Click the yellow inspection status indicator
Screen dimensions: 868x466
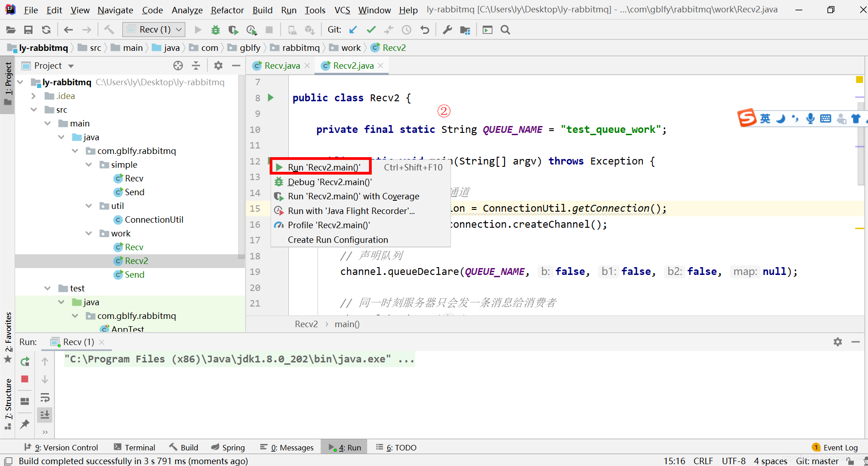coord(859,80)
